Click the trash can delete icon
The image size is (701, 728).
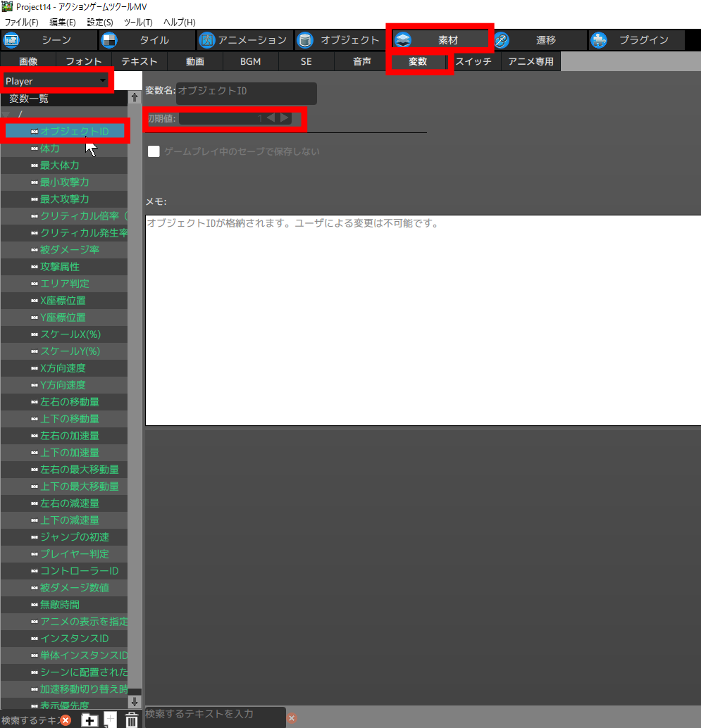point(131,720)
